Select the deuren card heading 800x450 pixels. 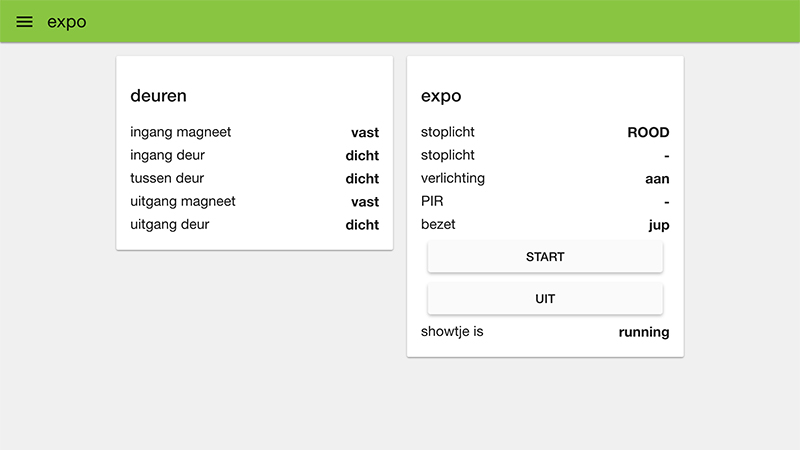pyautogui.click(x=158, y=96)
